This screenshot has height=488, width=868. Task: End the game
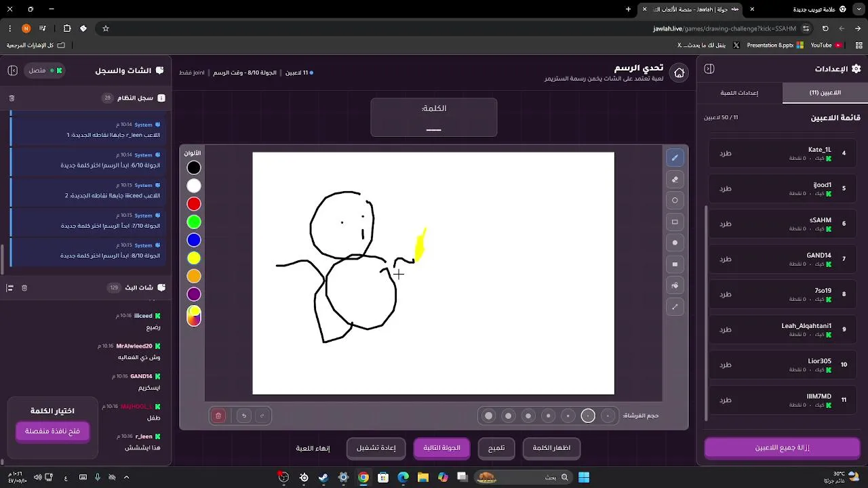point(313,448)
